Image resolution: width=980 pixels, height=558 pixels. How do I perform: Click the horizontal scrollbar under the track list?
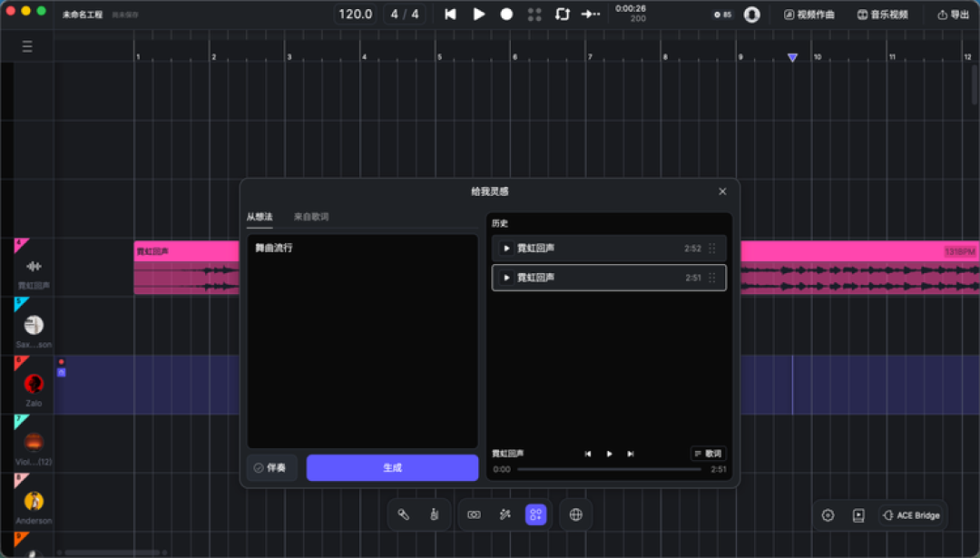(x=113, y=553)
